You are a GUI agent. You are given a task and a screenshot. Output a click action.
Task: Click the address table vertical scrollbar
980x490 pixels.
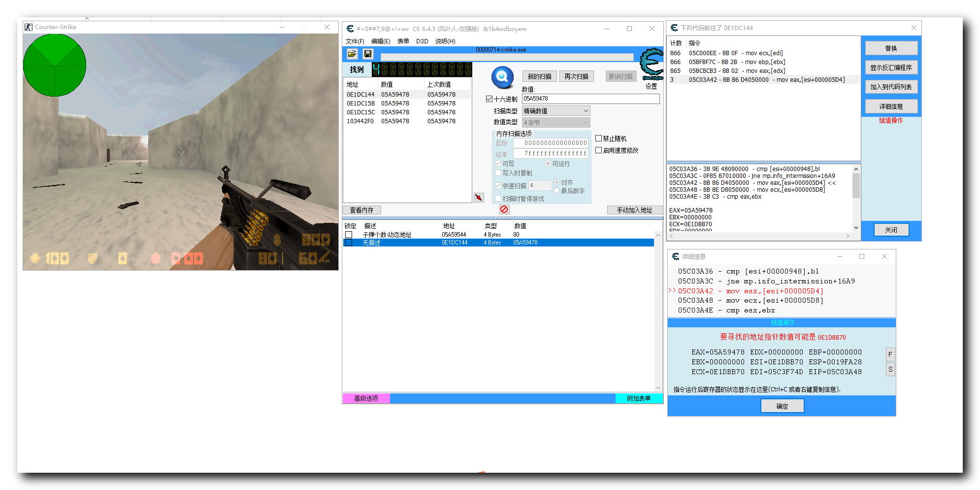pos(658,311)
